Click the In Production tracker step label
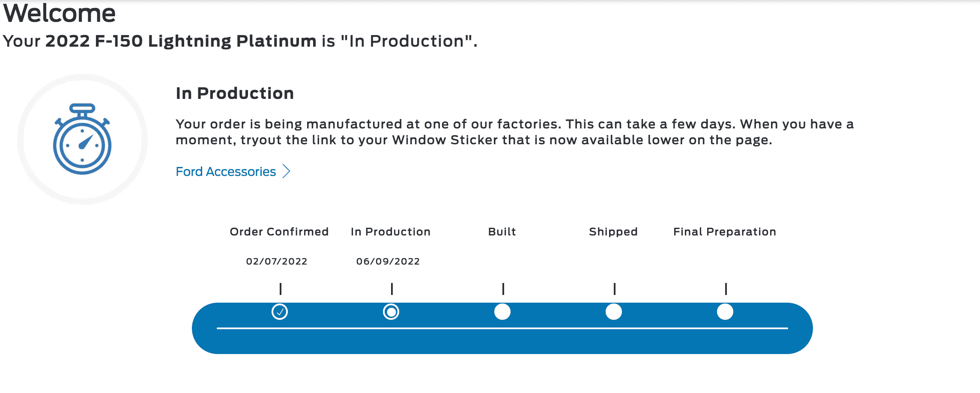 click(391, 232)
